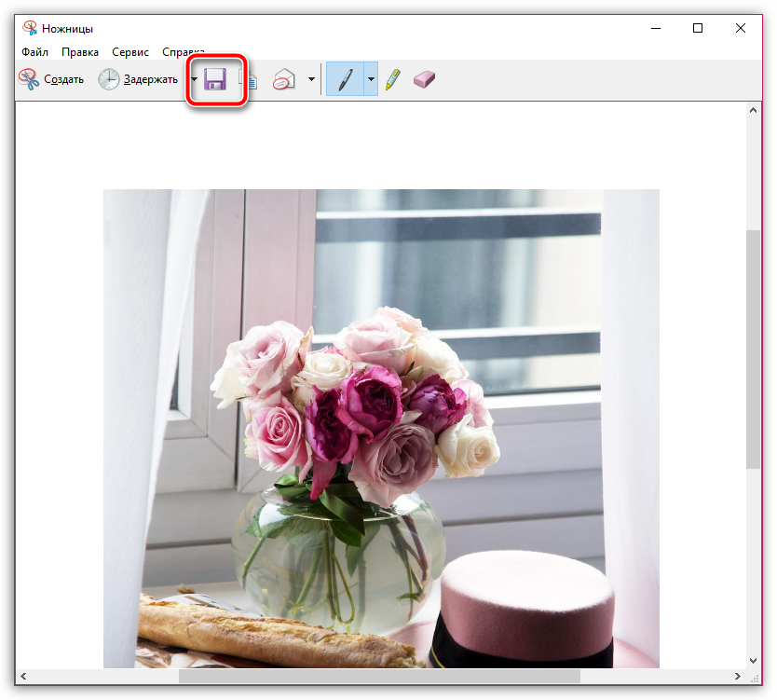Click the vertical scrollbar up arrow

(x=753, y=111)
